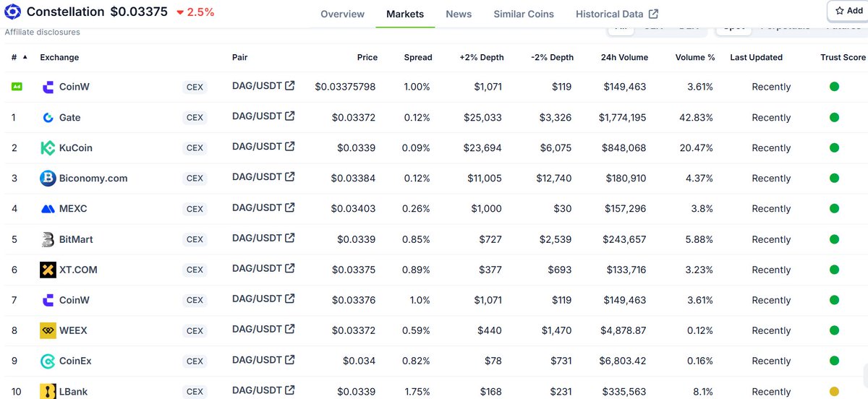Click the green trust score dot for Gate
Screen dimensions: 868x399
pyautogui.click(x=834, y=117)
